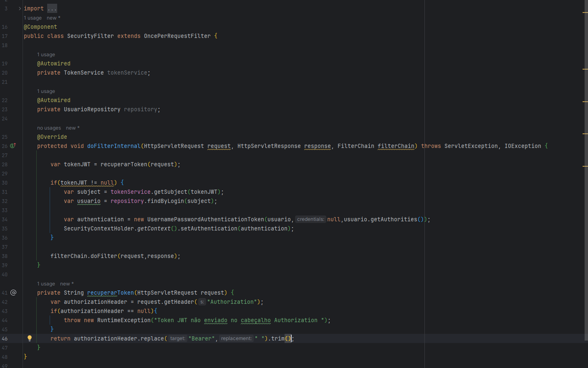Expand the folded import section chevron
Image resolution: width=588 pixels, height=368 pixels.
pos(20,8)
